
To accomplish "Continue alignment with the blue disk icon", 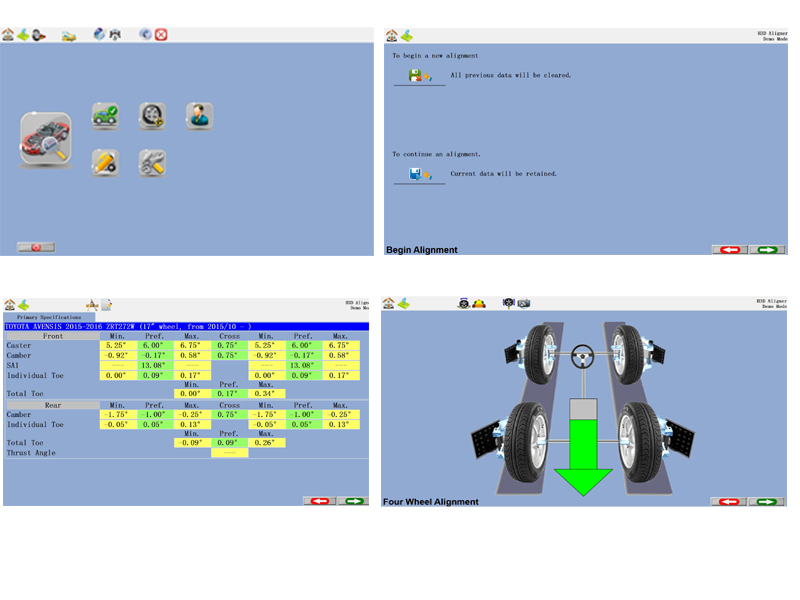I will (x=419, y=174).
